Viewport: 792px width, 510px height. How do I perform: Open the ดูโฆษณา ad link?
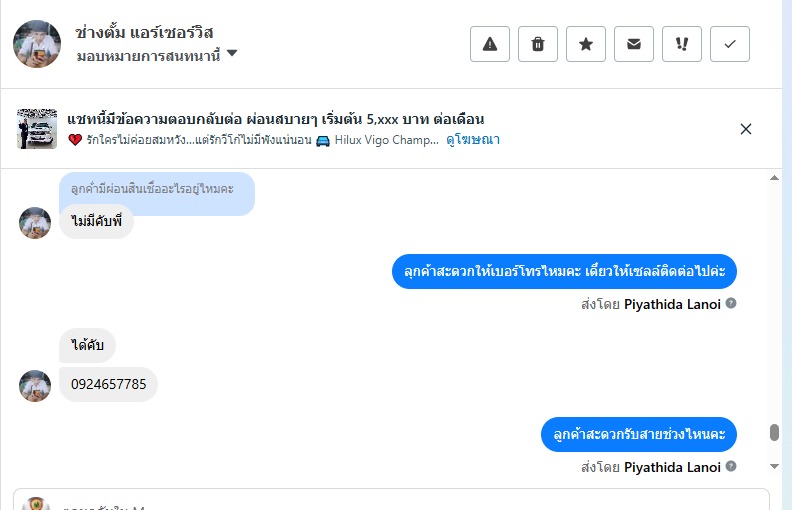[473, 140]
